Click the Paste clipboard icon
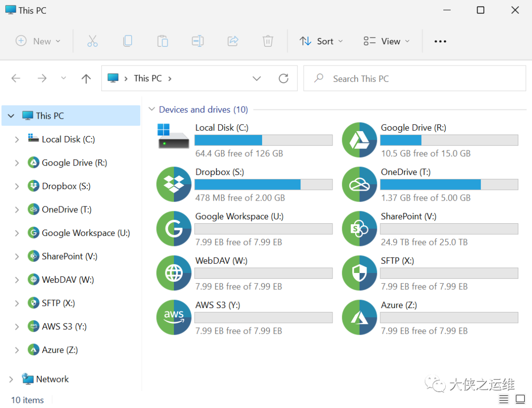The height and width of the screenshot is (408, 532). coord(163,41)
